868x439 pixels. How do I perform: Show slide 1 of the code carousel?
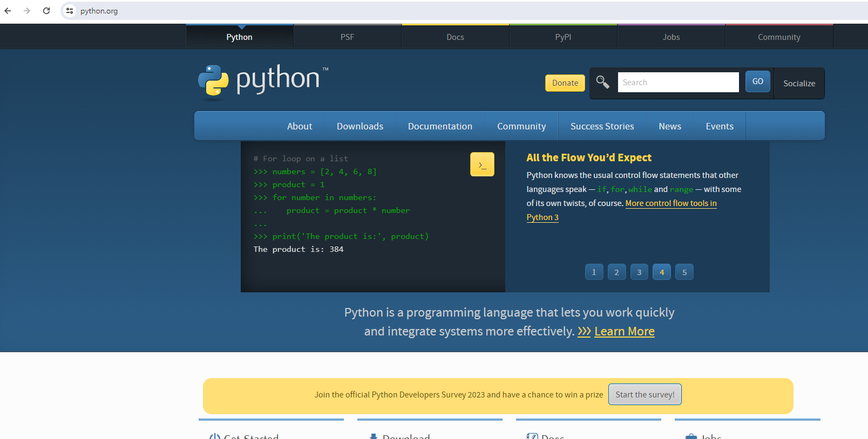click(x=594, y=272)
